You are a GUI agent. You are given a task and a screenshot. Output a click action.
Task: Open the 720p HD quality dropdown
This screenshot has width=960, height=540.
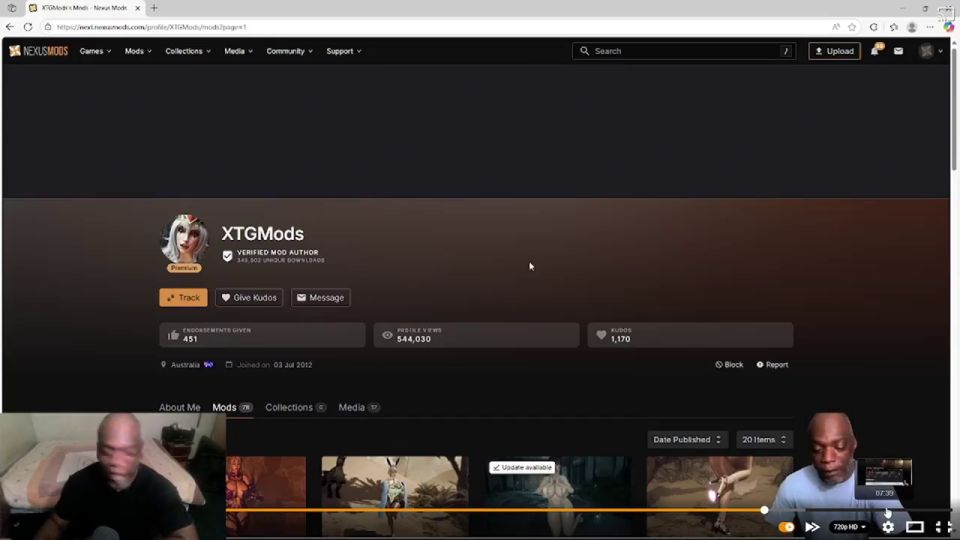pos(849,527)
